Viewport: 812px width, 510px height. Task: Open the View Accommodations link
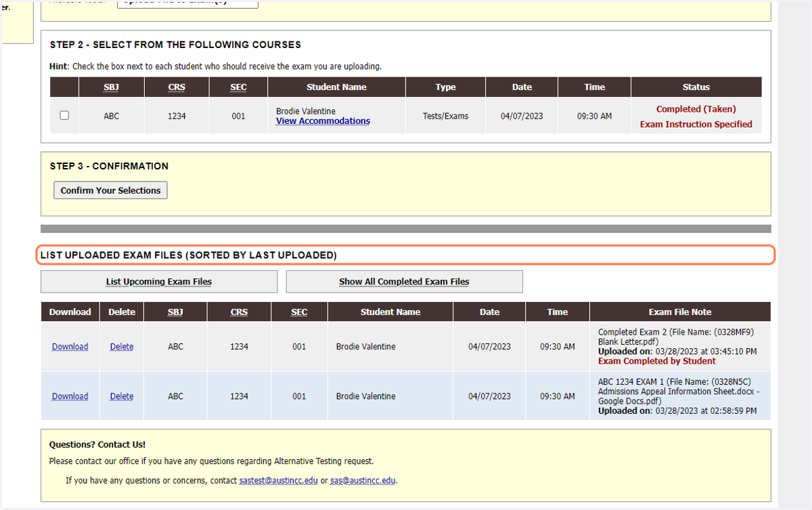tap(323, 121)
